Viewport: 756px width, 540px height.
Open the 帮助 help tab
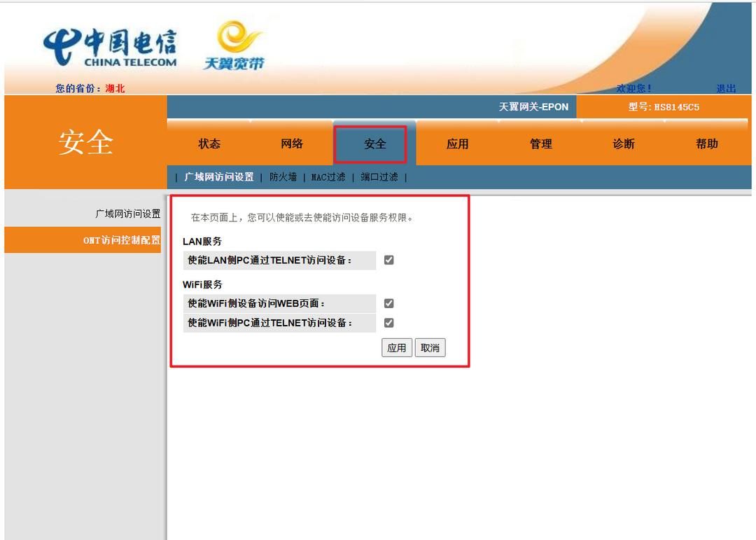pos(706,144)
